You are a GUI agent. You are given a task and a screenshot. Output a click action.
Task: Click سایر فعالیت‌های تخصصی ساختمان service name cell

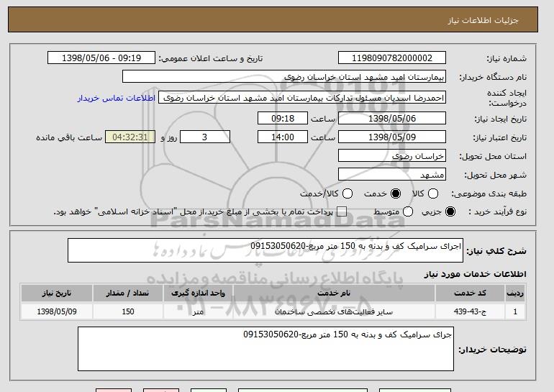point(334,311)
